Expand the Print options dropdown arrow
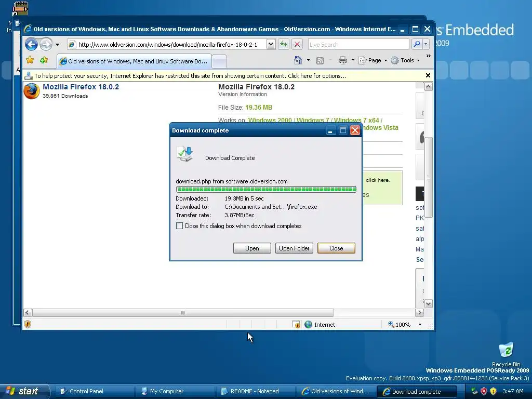Viewport: 532px width, 399px height. click(353, 60)
